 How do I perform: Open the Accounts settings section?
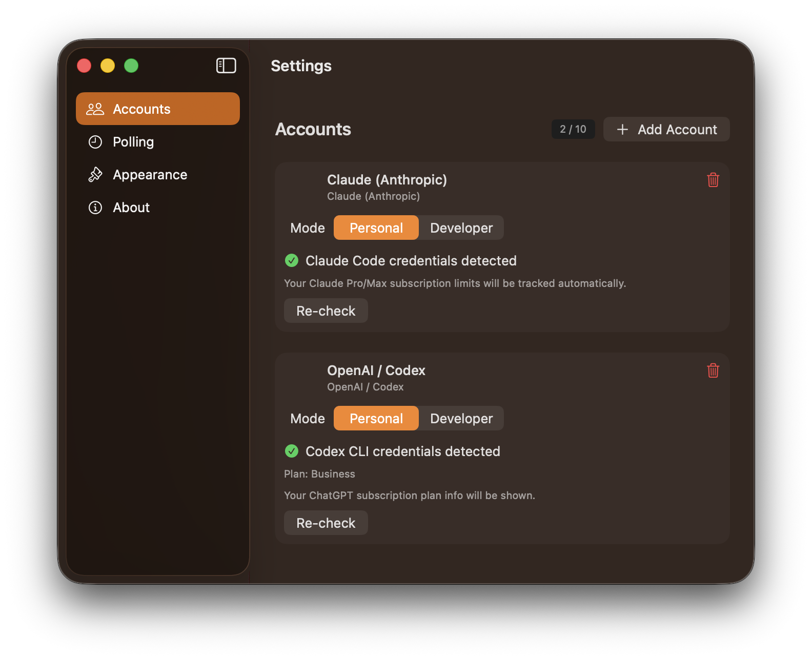tap(158, 109)
